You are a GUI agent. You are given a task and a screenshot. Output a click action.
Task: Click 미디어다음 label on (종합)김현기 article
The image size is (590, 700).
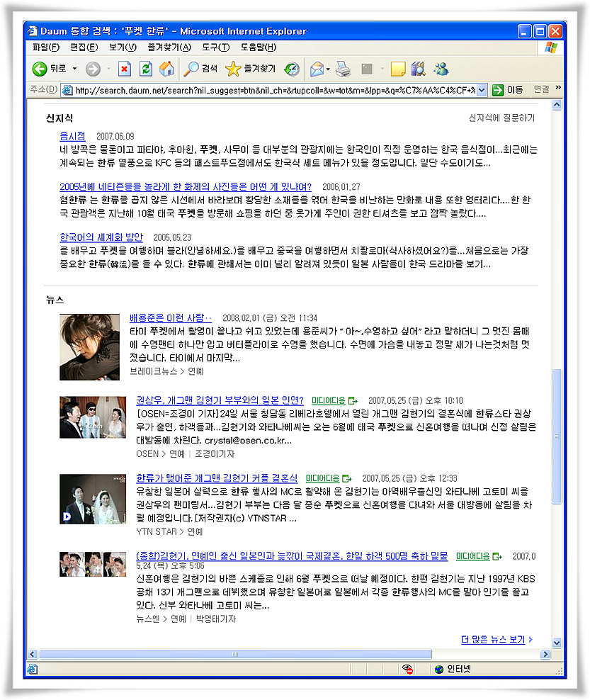click(x=472, y=557)
